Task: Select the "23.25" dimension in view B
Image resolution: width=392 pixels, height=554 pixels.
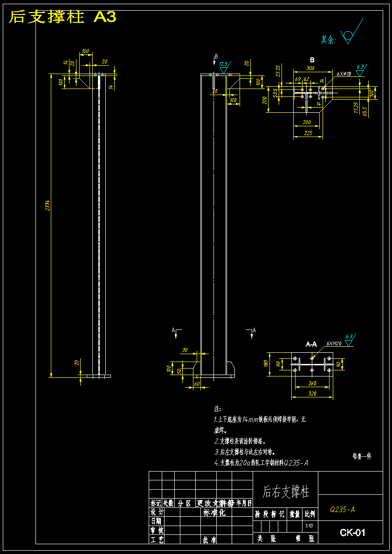Action: 278,71
